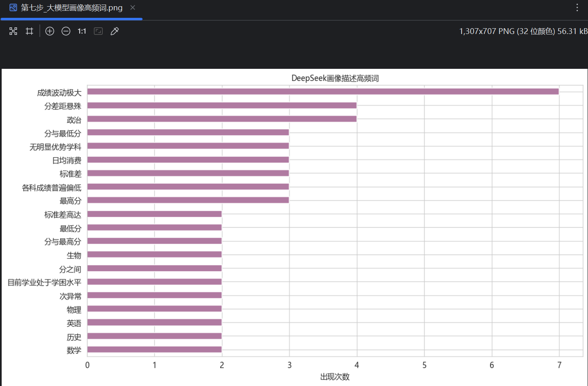Screen dimensions: 588x386
Task: Click the y-axis label 成绩波动极大
Action: point(59,93)
